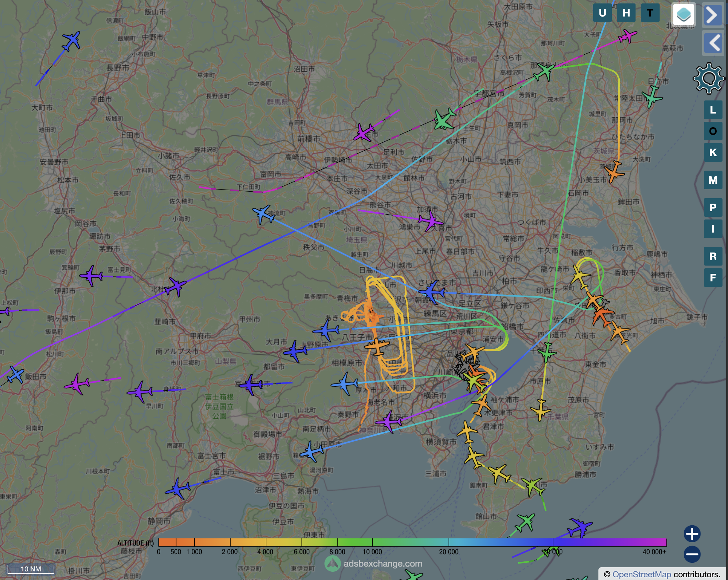Select blue aircraft near 小田原市
The image size is (728, 580).
(312, 451)
